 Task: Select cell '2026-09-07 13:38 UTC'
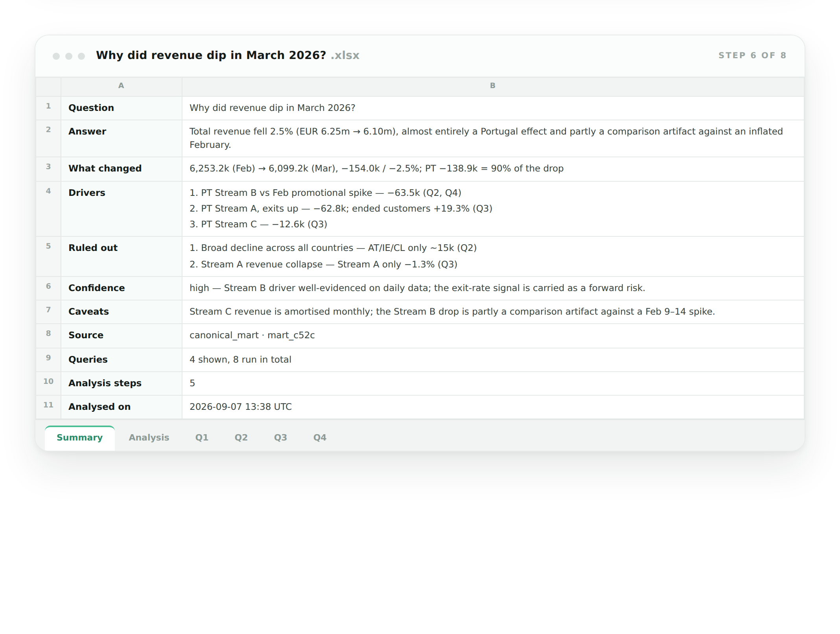click(x=493, y=407)
